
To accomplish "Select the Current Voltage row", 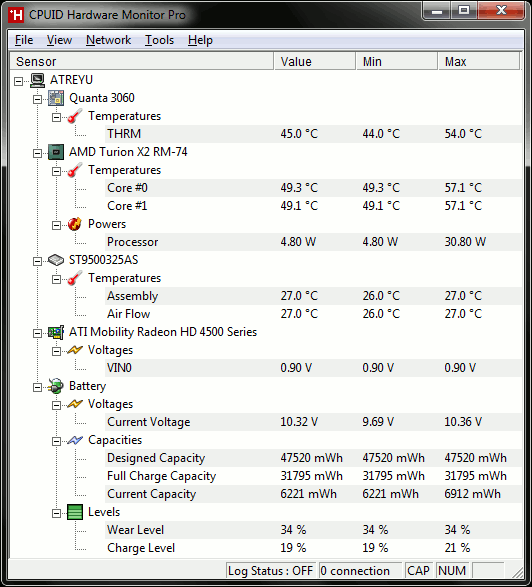I will point(313,422).
